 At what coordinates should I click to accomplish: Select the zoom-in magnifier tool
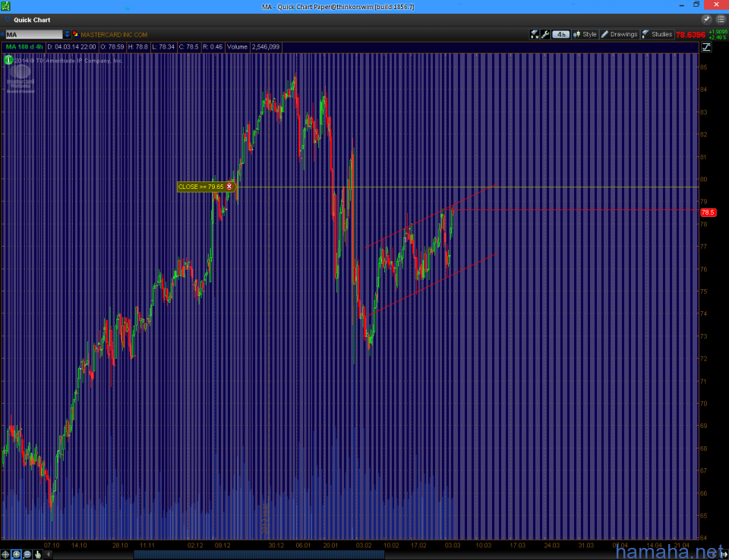pyautogui.click(x=16, y=555)
